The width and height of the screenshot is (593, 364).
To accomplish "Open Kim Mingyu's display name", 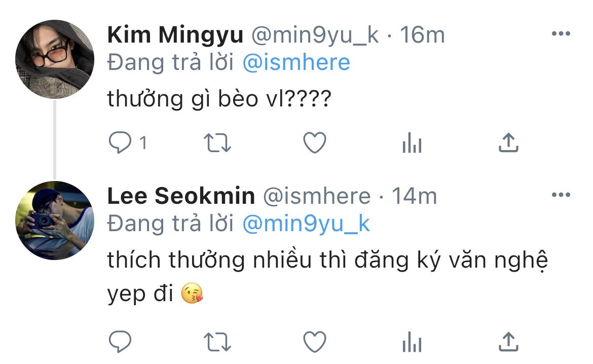I will tap(175, 35).
